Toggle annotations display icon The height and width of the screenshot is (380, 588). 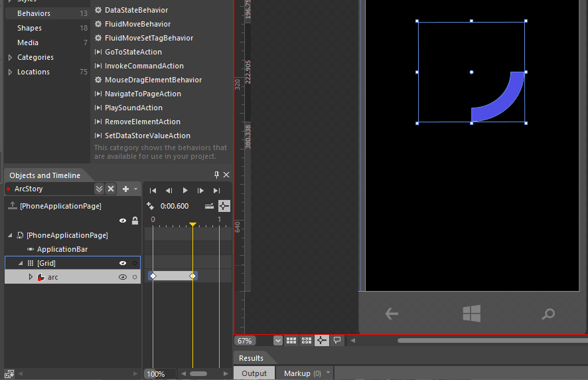337,341
